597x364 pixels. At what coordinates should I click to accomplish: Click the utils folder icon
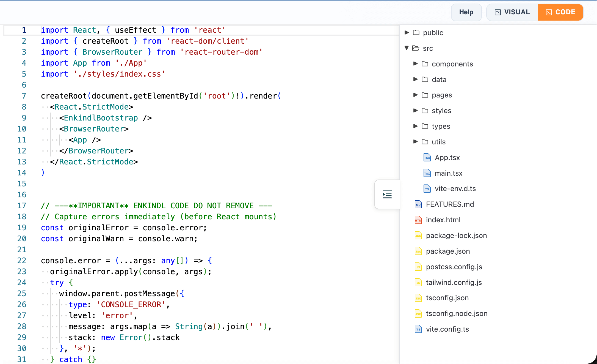point(425,142)
